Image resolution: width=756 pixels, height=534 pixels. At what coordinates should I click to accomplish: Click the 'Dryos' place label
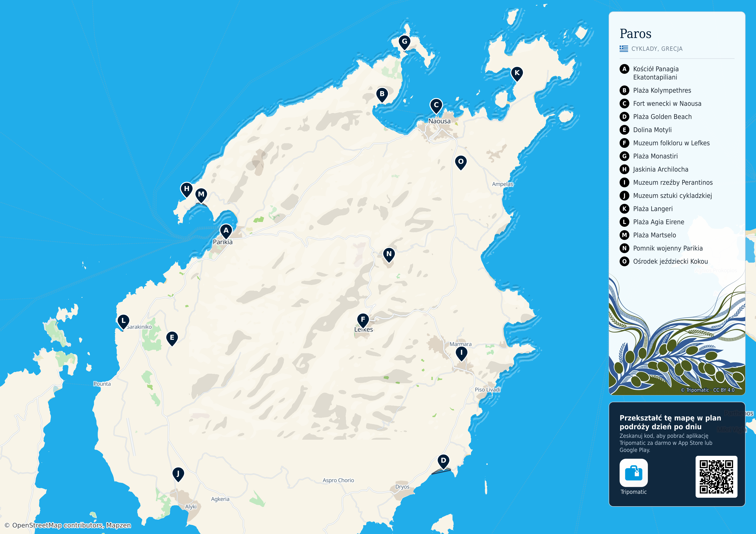(402, 487)
